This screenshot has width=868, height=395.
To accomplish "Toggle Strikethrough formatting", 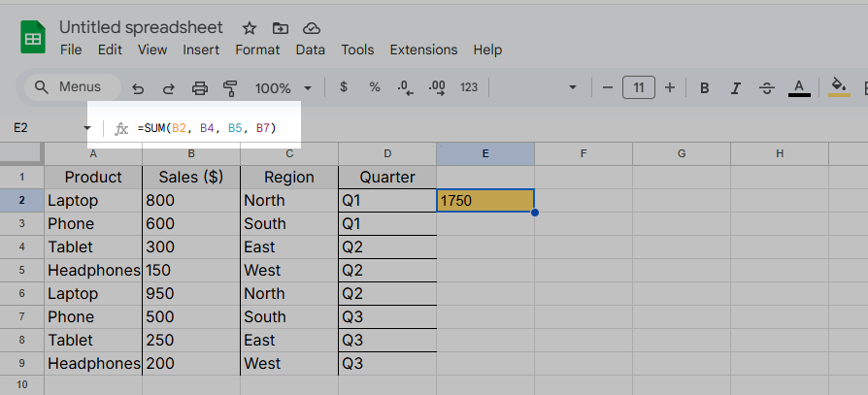I will pyautogui.click(x=767, y=88).
